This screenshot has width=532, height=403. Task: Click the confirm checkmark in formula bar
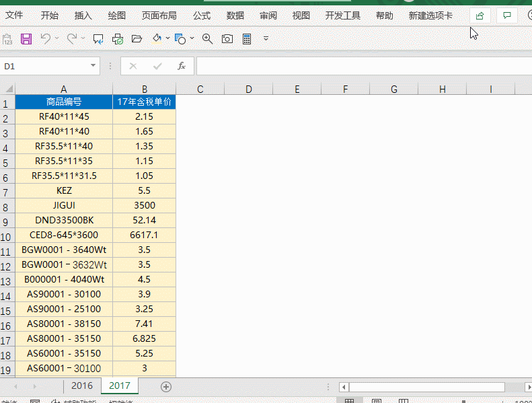click(x=157, y=66)
